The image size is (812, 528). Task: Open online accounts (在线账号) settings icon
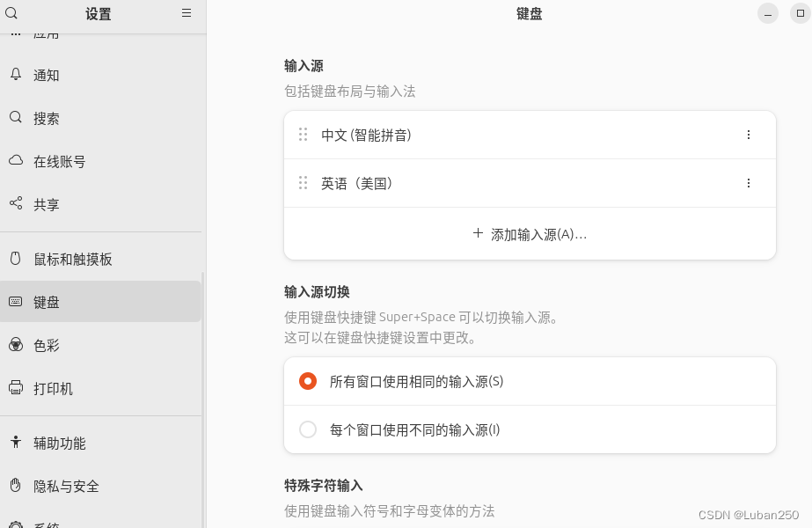pyautogui.click(x=15, y=161)
